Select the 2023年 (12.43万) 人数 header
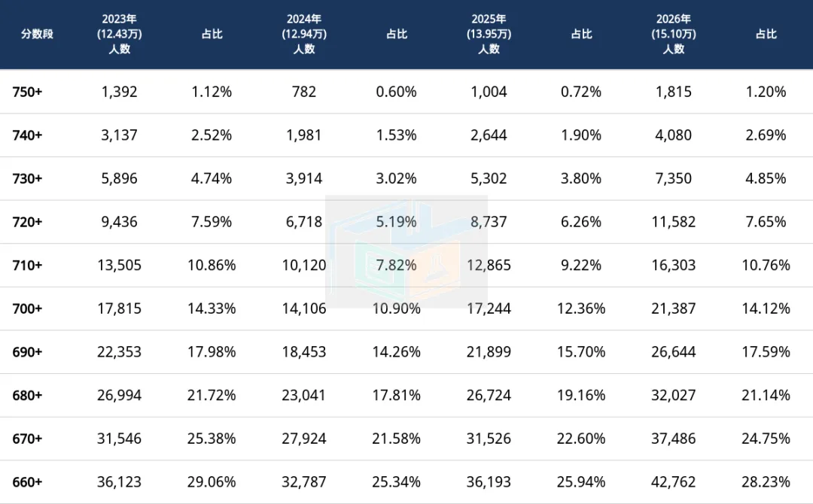The width and height of the screenshot is (813, 504). (x=119, y=34)
